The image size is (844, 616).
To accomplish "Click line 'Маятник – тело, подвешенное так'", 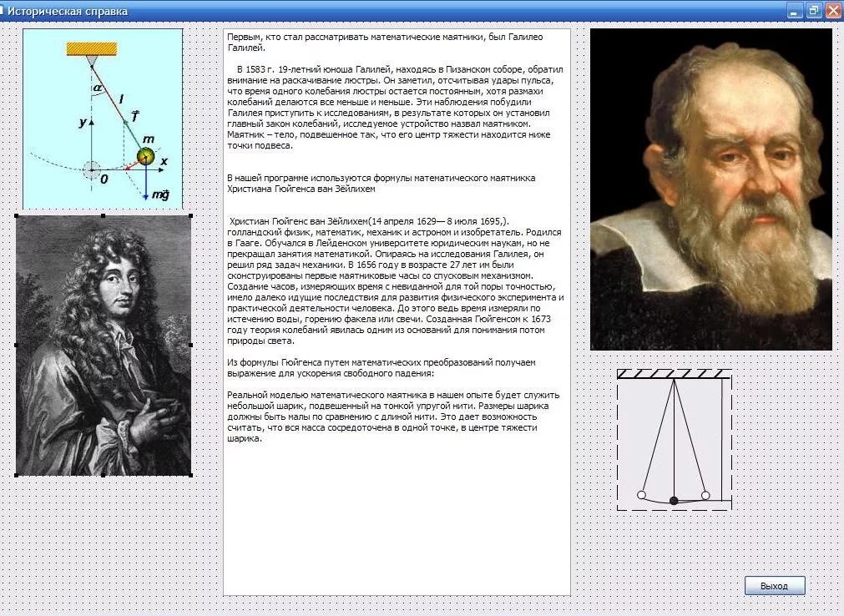I will point(389,134).
